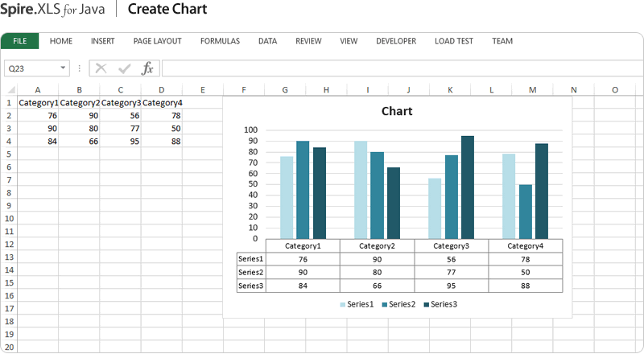The height and width of the screenshot is (354, 644).
Task: Open the LOAD TEST tab
Action: point(454,41)
